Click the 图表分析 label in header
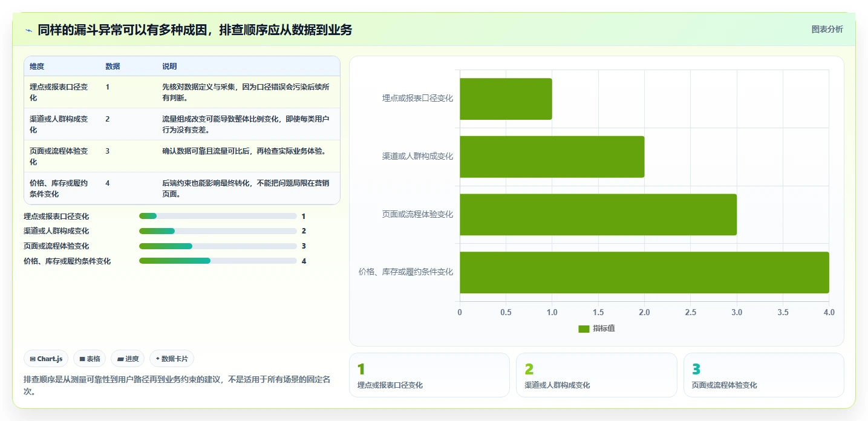This screenshot has width=868, height=421. pos(827,29)
